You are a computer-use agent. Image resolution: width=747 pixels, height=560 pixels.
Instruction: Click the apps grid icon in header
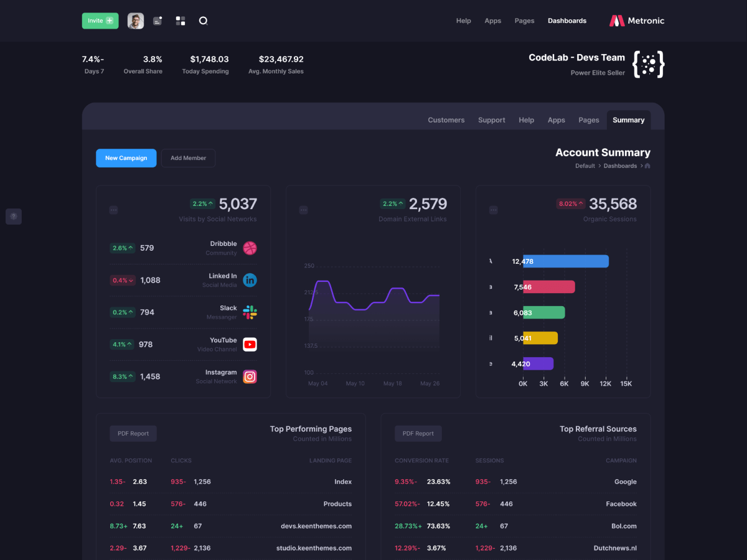point(181,21)
